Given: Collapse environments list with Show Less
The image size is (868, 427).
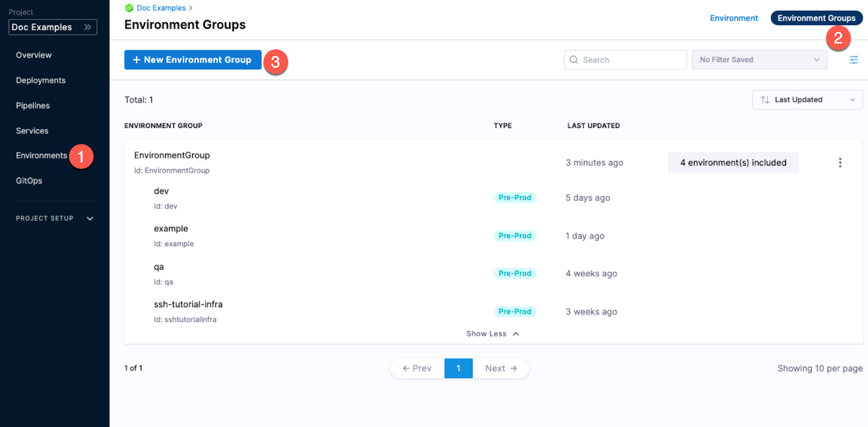Looking at the screenshot, I should tap(492, 334).
